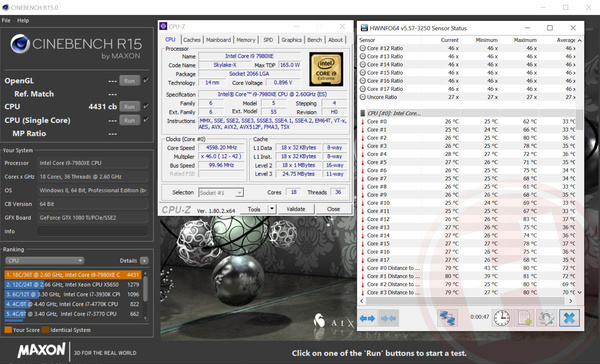Image resolution: width=600 pixels, height=364 pixels.
Task: Select ranking entry Intel Core i7-4770K
Action: 73,304
